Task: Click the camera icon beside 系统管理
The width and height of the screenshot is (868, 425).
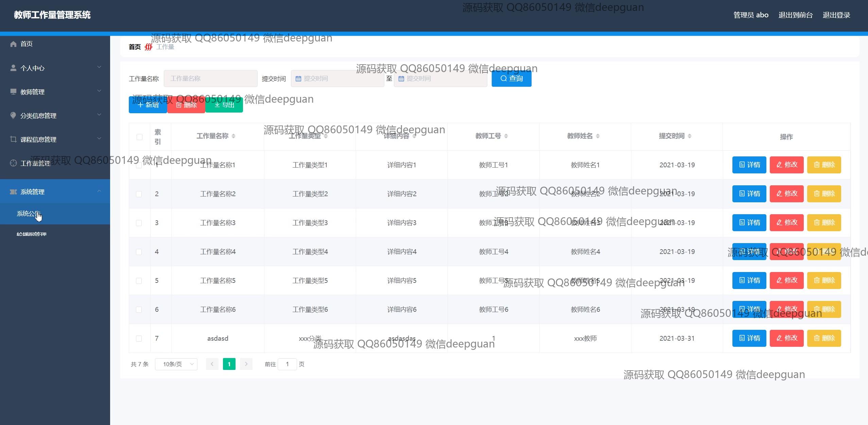Action: (x=13, y=192)
